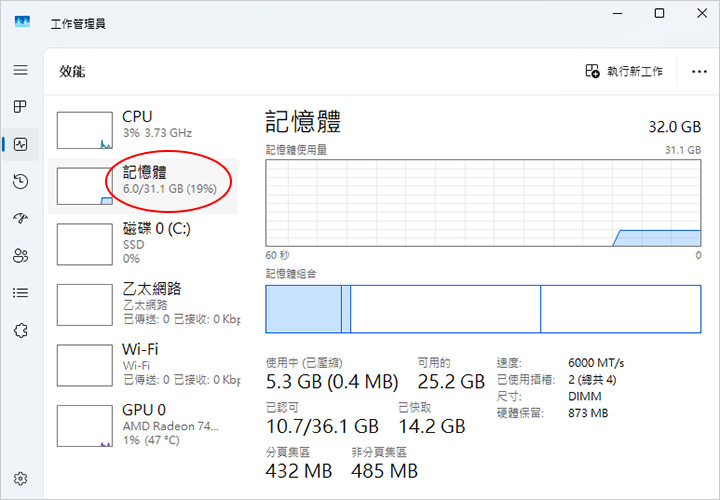Select the Wi-Fi performance entry

(x=142, y=365)
